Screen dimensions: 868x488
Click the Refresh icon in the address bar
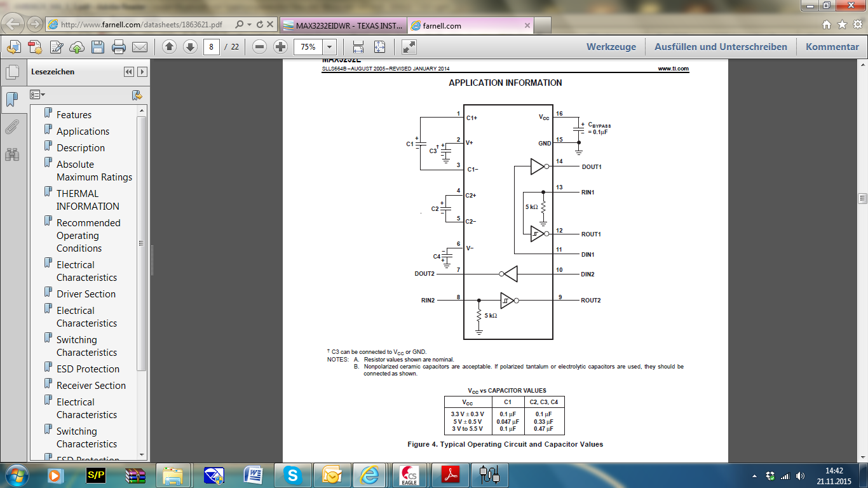[260, 25]
